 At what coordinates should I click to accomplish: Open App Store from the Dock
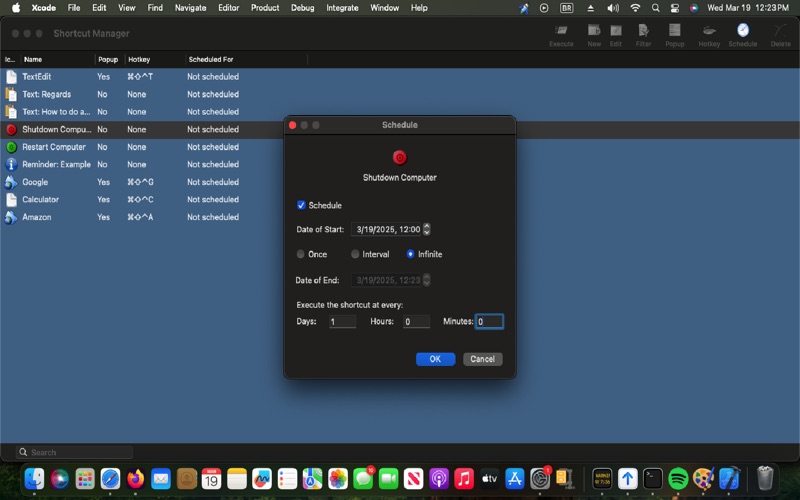point(514,479)
